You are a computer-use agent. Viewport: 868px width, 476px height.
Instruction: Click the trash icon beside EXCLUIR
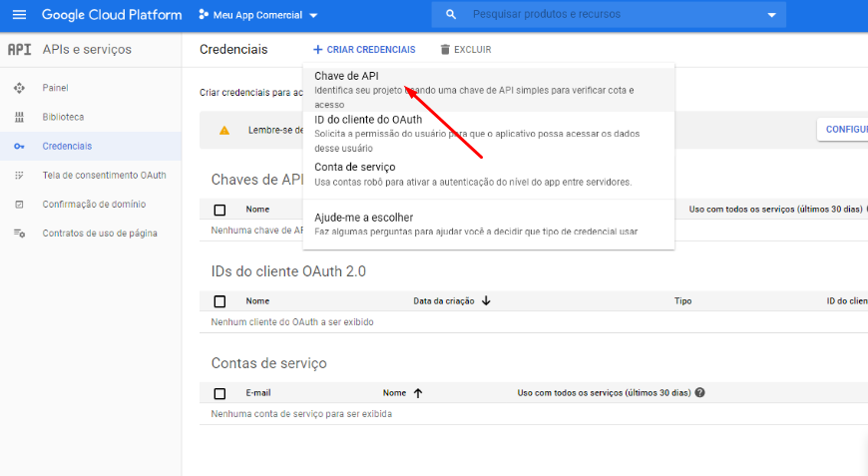click(445, 49)
